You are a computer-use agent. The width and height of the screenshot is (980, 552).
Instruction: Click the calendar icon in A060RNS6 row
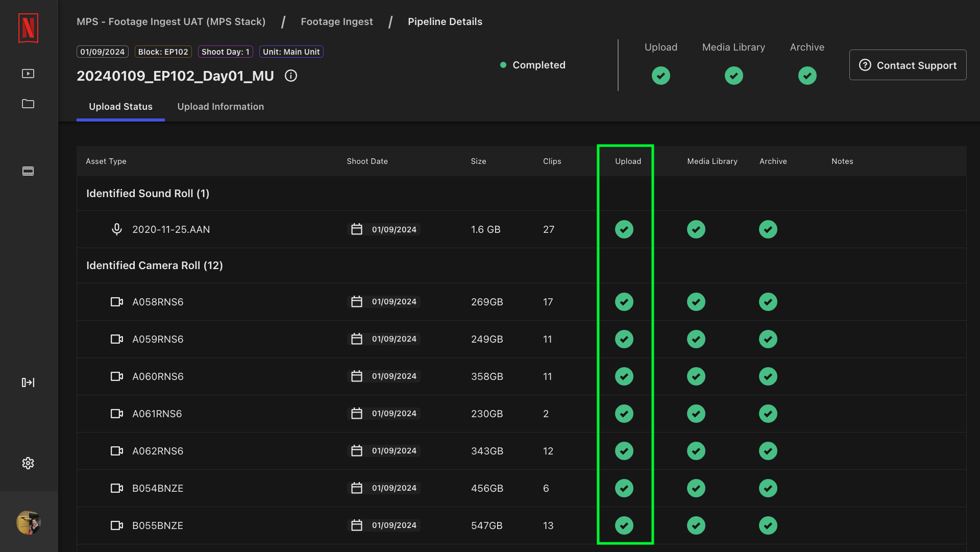click(x=357, y=376)
